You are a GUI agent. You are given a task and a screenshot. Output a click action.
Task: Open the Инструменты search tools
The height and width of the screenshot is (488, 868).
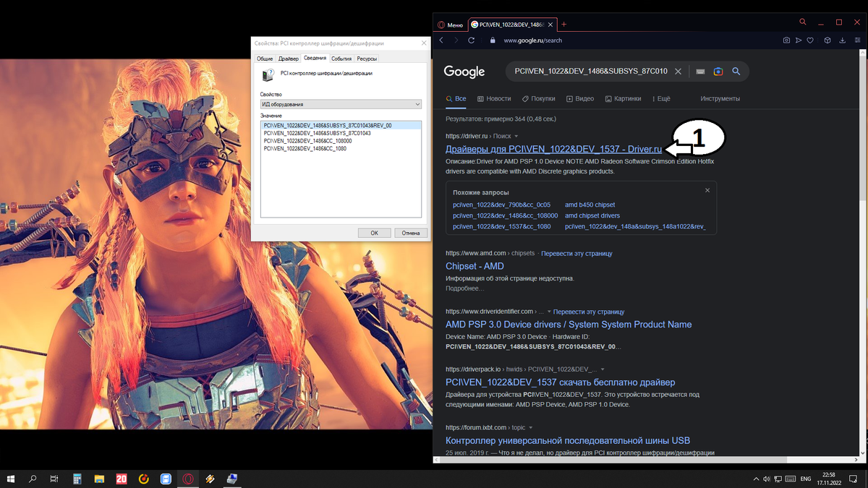point(720,98)
